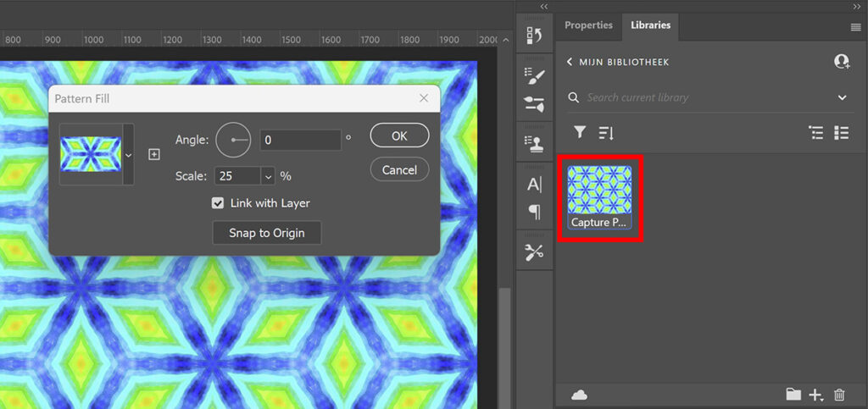Click the Snap to Origin button
Viewport: 868px width, 409px height.
coord(267,233)
